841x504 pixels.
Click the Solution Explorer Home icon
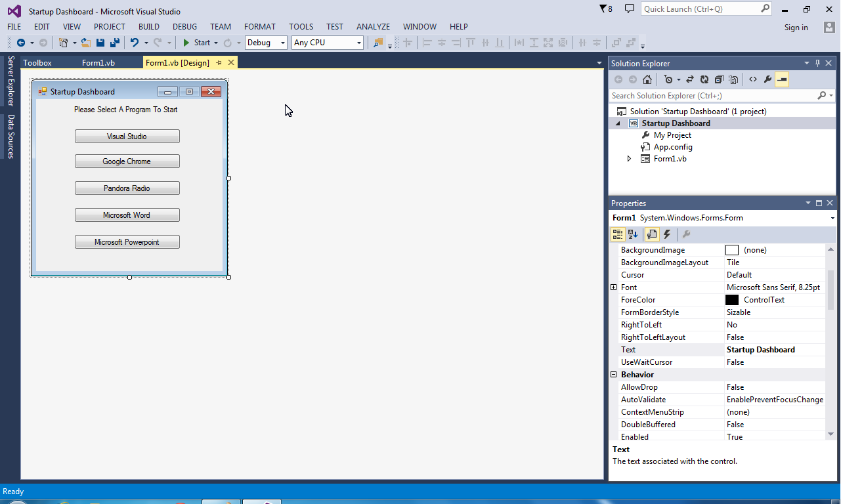[647, 79]
